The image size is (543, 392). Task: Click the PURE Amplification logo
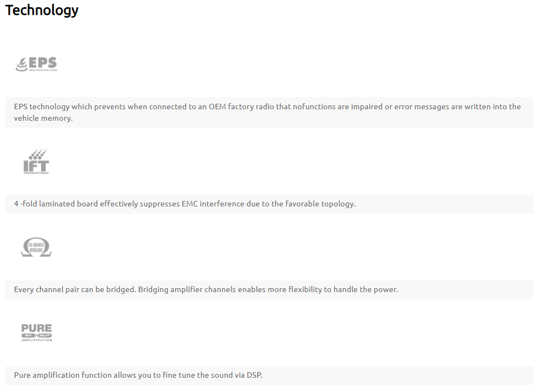click(36, 333)
